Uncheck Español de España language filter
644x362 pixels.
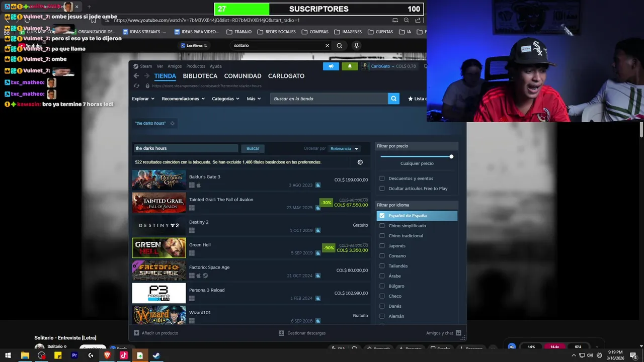point(382,216)
